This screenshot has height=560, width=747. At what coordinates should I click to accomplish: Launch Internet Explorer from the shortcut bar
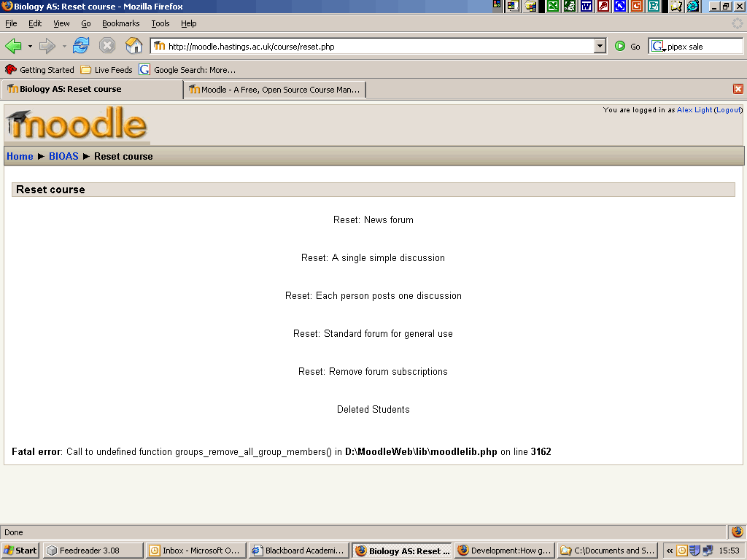(693, 6)
